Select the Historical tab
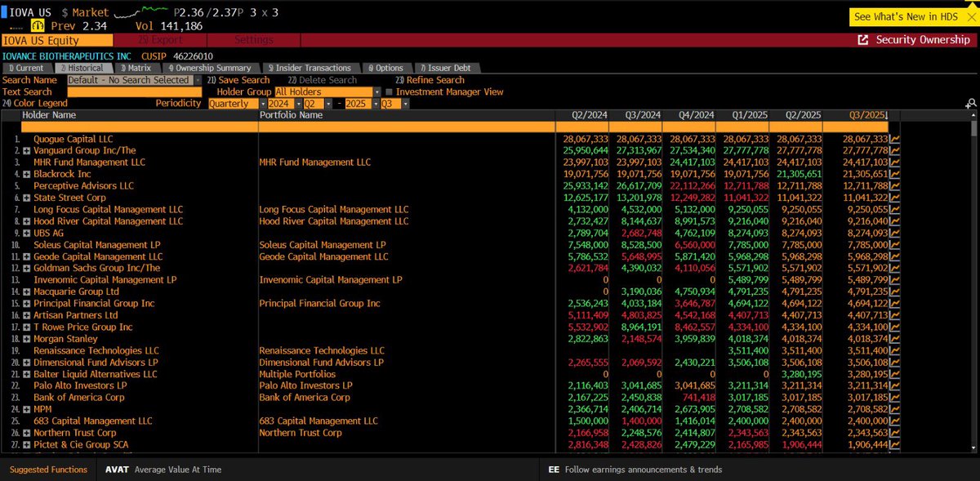This screenshot has width=980, height=481. point(86,68)
